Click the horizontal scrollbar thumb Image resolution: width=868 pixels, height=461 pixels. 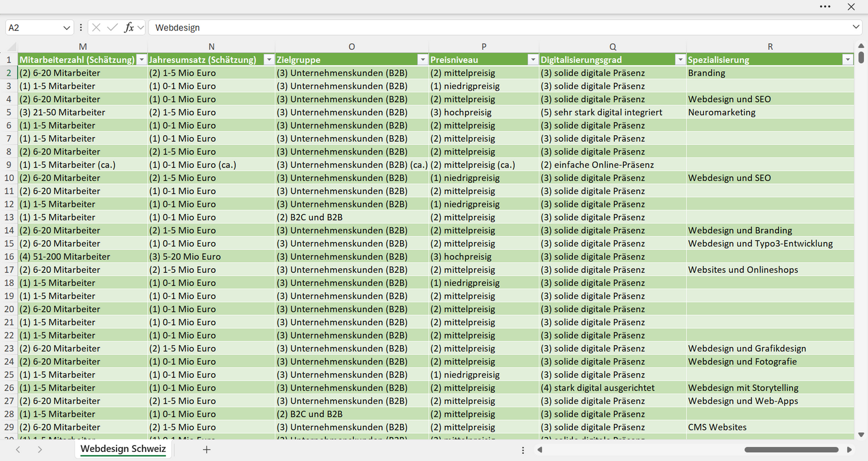pos(791,450)
